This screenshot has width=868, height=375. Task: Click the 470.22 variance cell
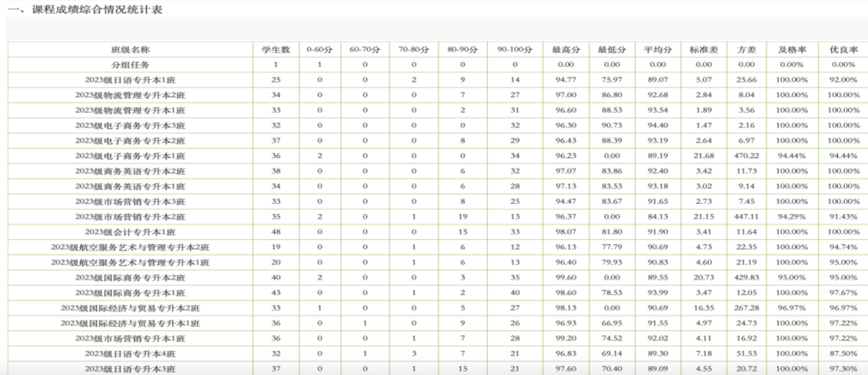(x=746, y=156)
